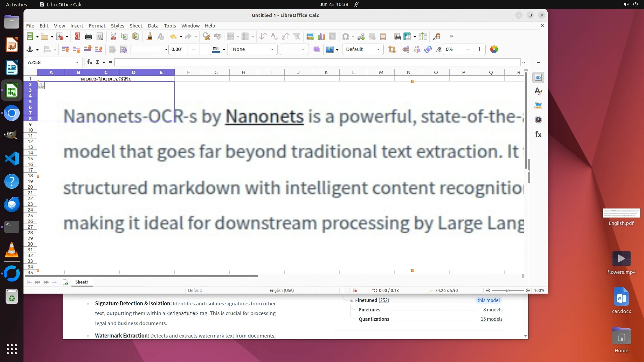This screenshot has height=362, width=644.
Task: Open the Name Box dropdown arrow
Action: click(x=77, y=62)
